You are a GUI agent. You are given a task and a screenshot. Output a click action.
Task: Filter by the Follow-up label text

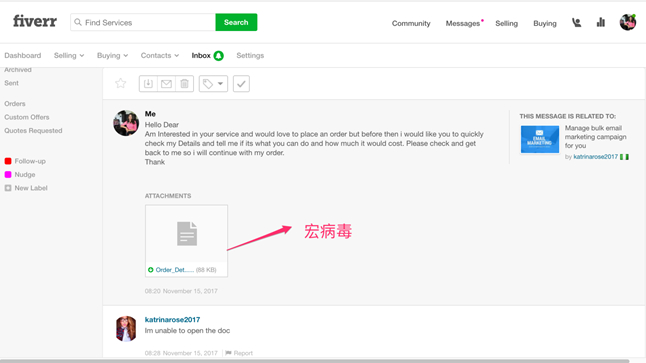(30, 161)
